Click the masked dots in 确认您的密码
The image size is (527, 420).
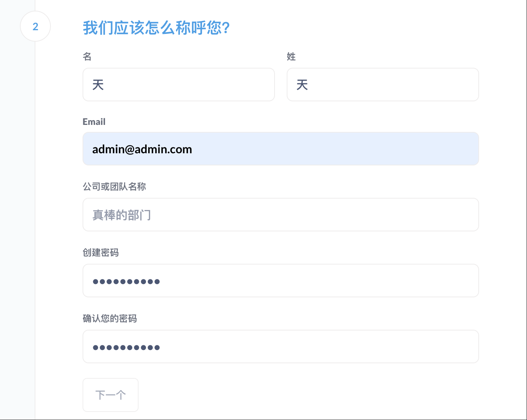126,348
